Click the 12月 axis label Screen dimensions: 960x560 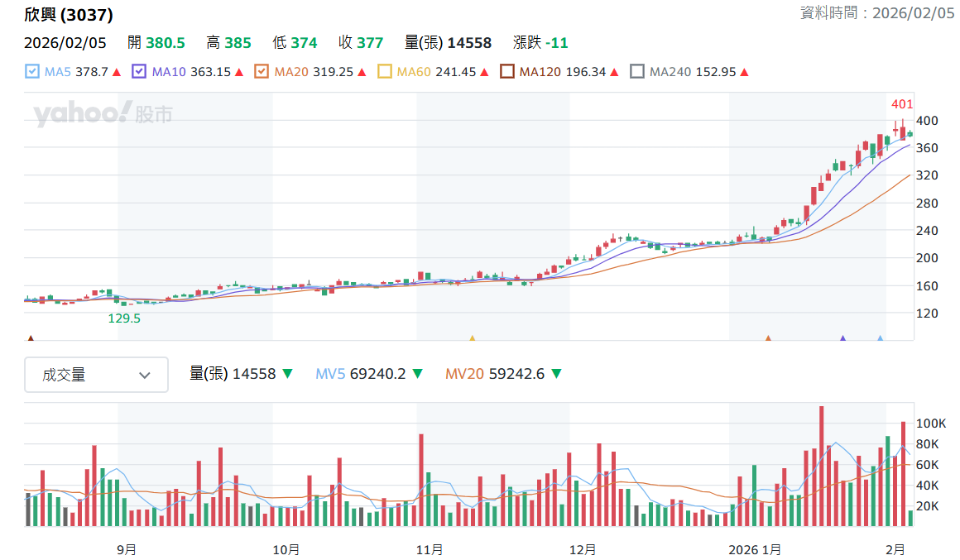pyautogui.click(x=583, y=549)
